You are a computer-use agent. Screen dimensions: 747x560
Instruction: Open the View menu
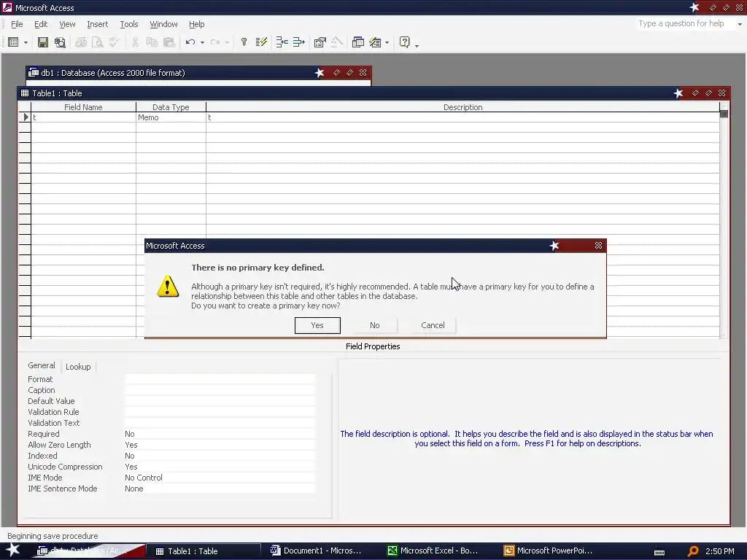coord(67,24)
